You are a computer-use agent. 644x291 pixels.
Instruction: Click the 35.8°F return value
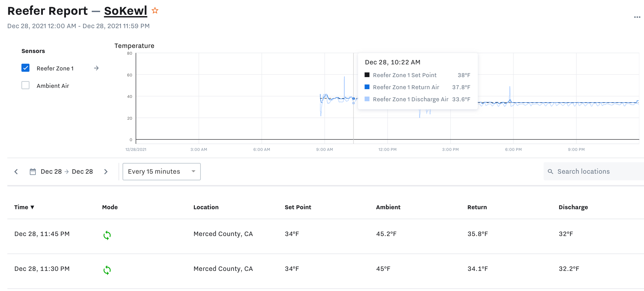(x=478, y=234)
